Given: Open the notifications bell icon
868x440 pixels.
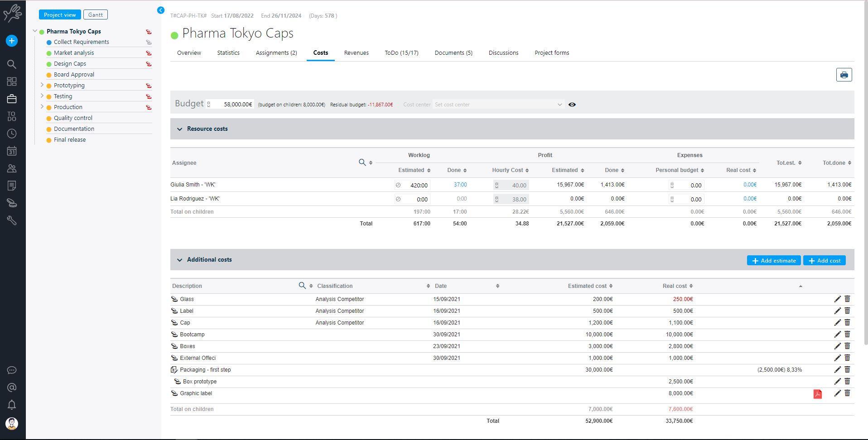Looking at the screenshot, I should point(12,405).
